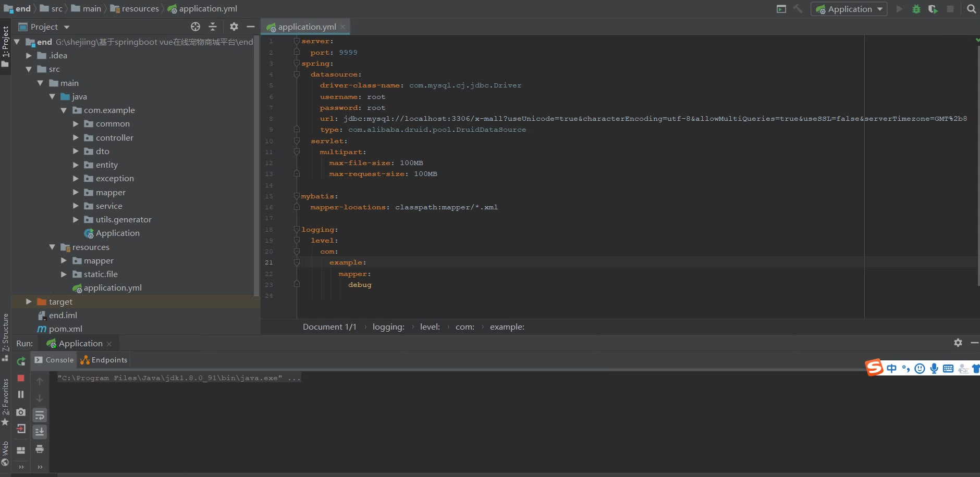Image resolution: width=980 pixels, height=477 pixels.
Task: Open Search Everywhere magnifier
Action: [x=971, y=9]
